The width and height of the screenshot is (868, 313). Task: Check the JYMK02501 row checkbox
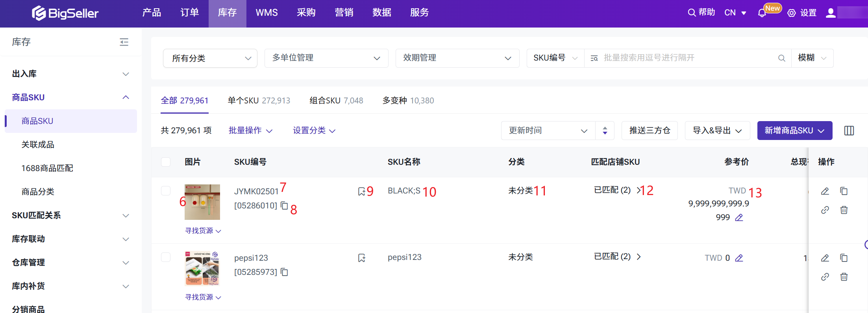click(x=166, y=191)
